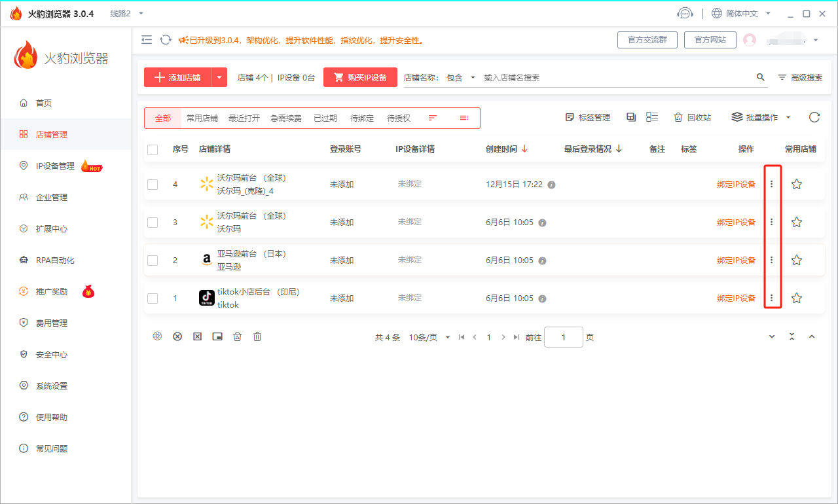Star the tiktok store as favorite
The image size is (838, 504).
796,298
